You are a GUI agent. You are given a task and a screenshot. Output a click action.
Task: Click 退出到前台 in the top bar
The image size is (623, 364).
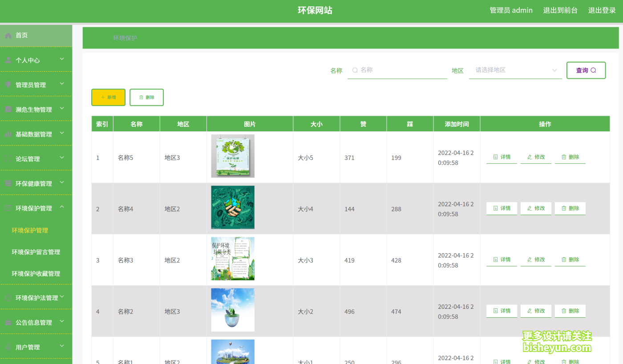560,10
